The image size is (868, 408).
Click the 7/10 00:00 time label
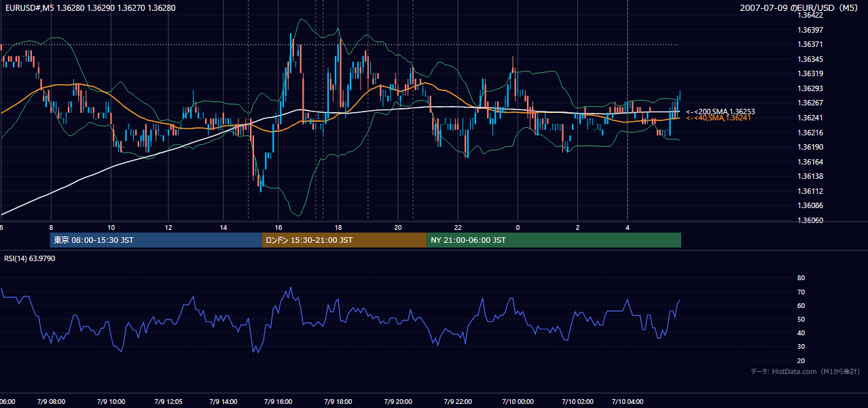[x=517, y=402]
